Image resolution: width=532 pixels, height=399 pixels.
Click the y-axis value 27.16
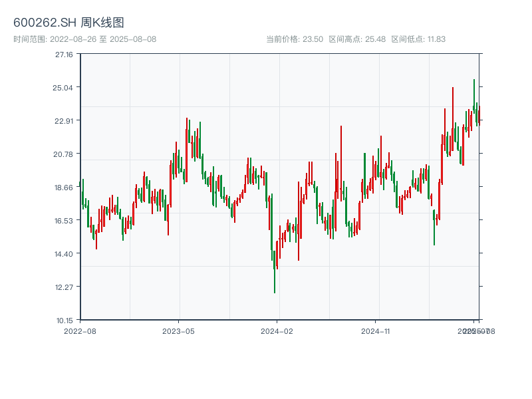point(64,55)
